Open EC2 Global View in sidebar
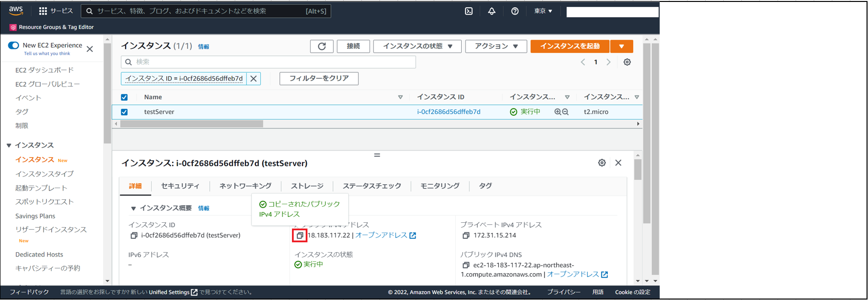 click(x=47, y=84)
